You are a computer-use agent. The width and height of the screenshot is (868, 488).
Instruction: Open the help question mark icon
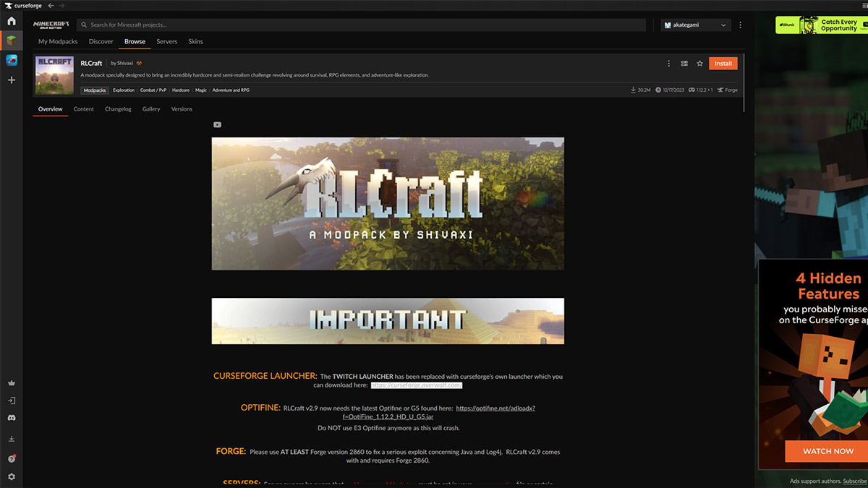pyautogui.click(x=11, y=458)
